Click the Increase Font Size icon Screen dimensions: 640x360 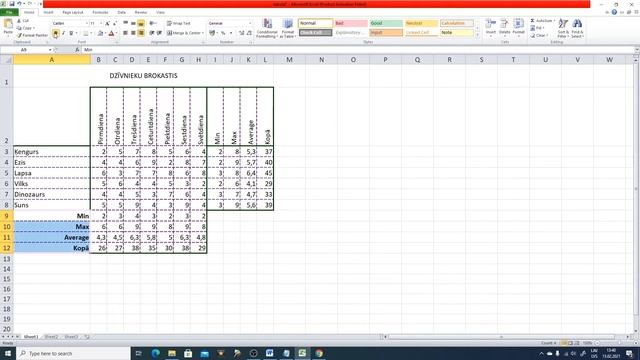coord(107,24)
